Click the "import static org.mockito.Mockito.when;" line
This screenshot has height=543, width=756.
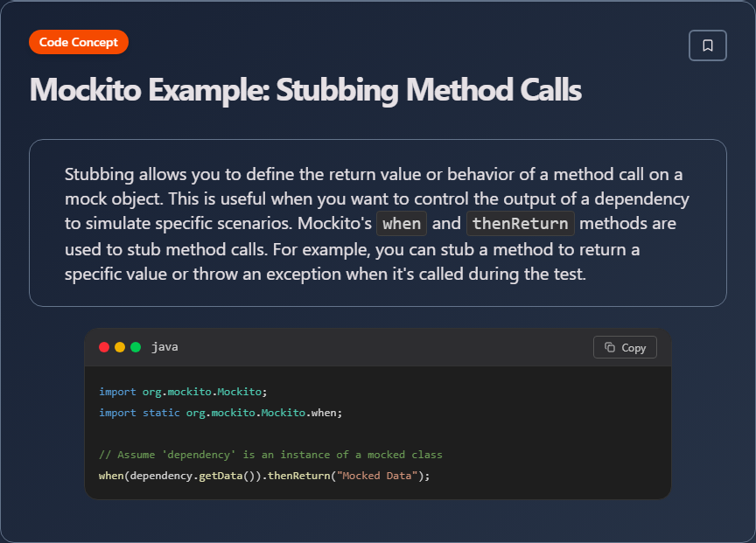click(220, 413)
